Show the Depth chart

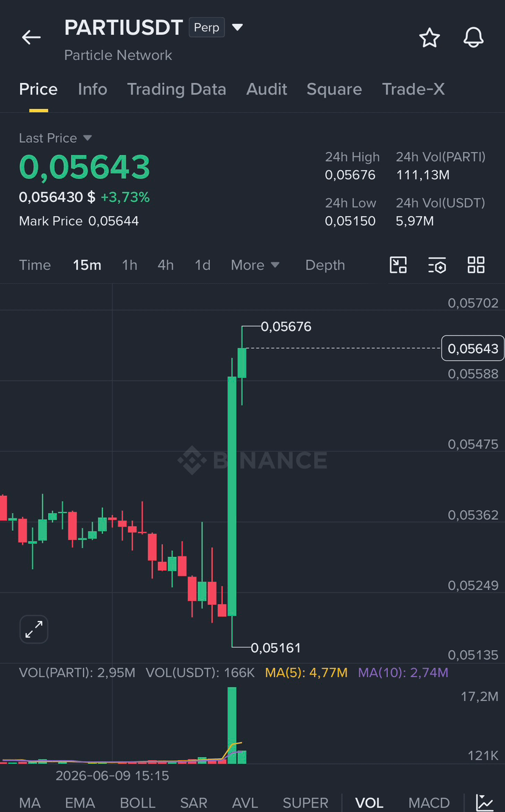pyautogui.click(x=325, y=265)
